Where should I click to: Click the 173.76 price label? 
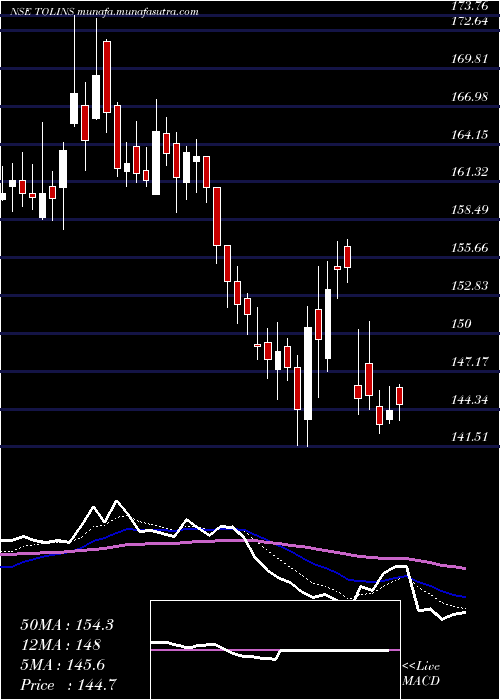point(469,6)
